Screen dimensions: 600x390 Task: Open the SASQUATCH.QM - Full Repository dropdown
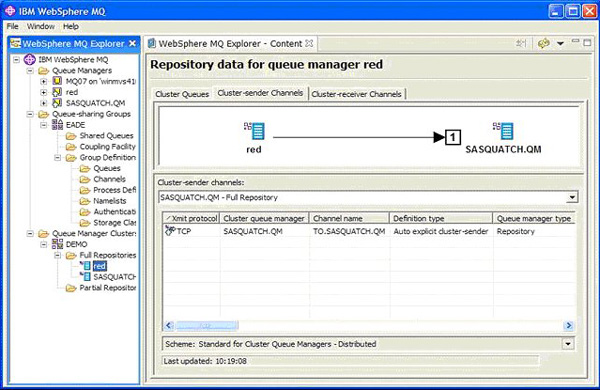click(572, 197)
